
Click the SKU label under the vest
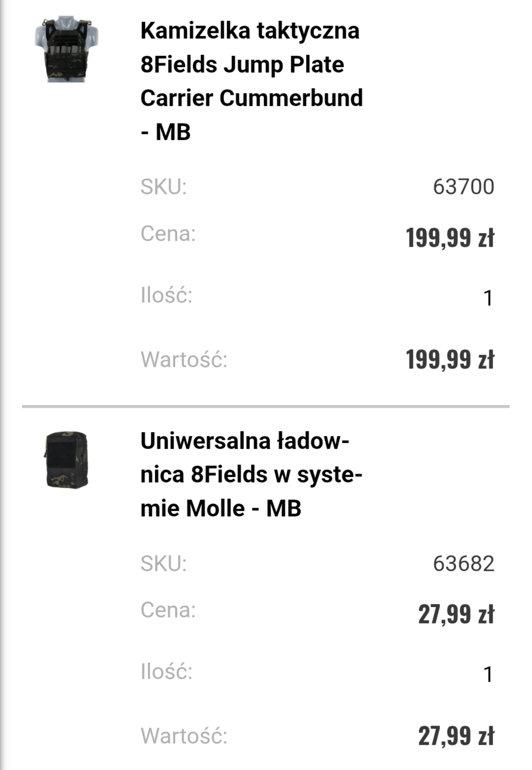(164, 187)
